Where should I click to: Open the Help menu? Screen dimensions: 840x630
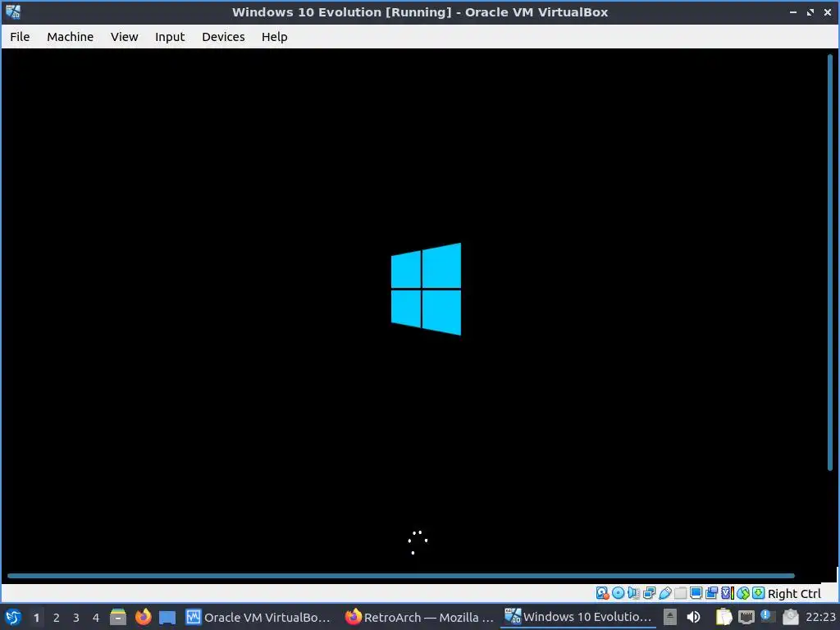(274, 37)
